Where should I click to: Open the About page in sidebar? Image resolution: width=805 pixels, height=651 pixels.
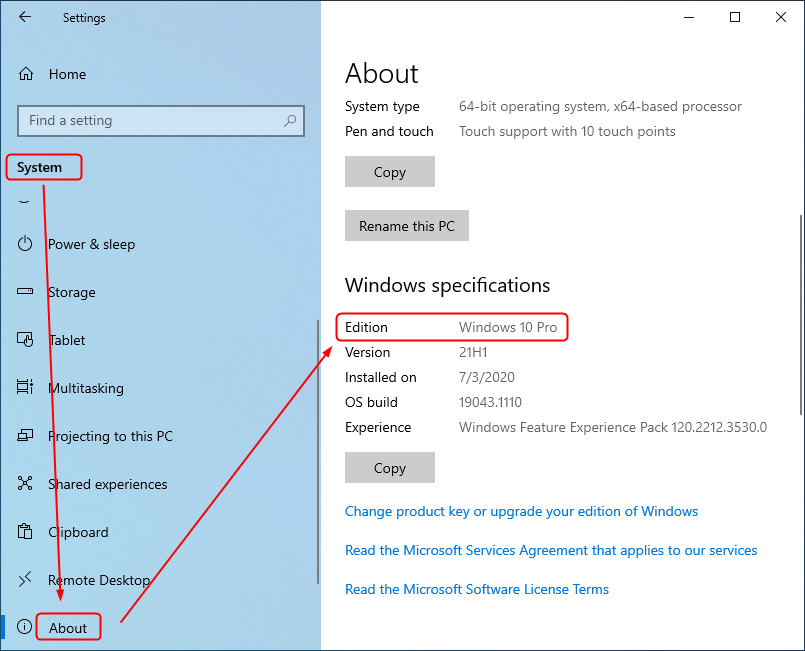coord(68,627)
